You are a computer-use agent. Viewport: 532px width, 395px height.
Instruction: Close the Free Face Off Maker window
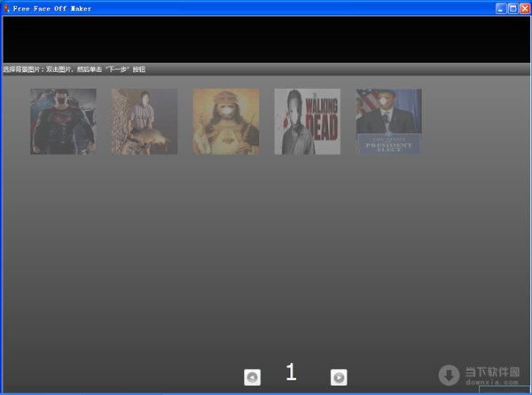coord(525,9)
